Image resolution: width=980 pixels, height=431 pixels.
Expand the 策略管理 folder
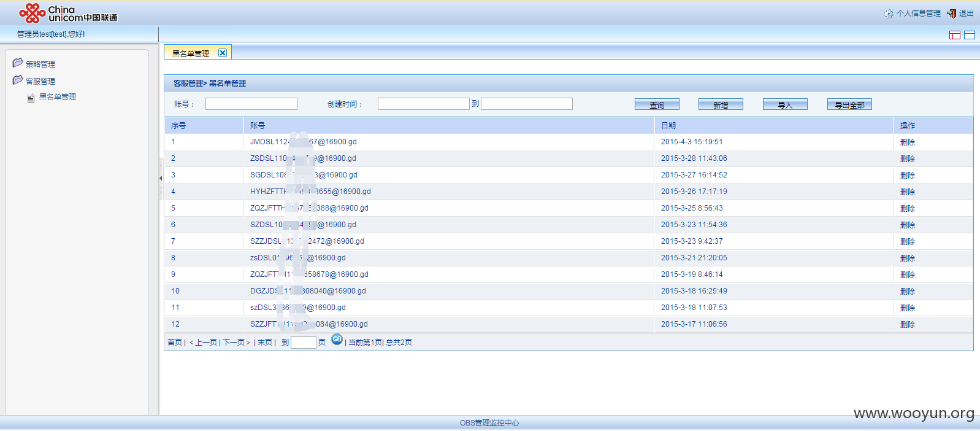pos(18,63)
